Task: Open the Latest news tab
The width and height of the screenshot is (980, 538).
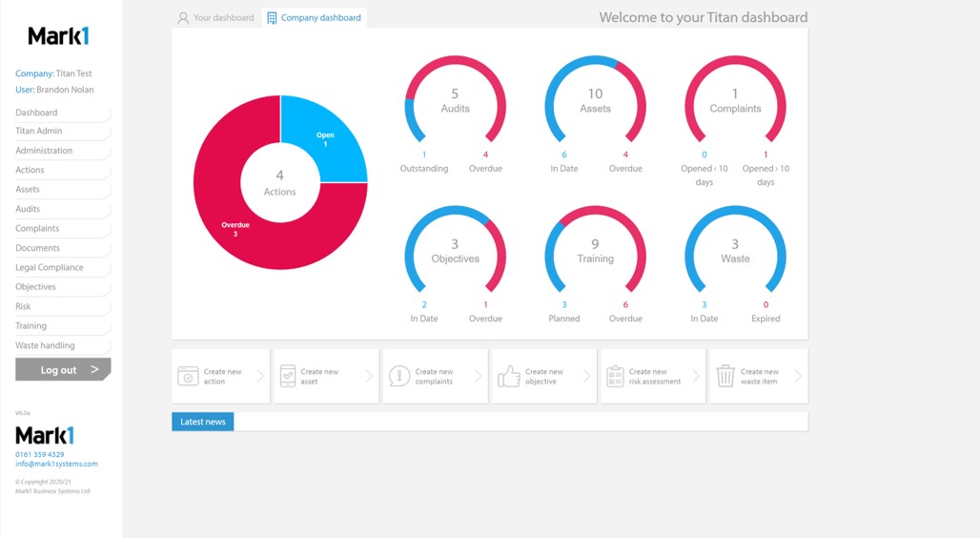Action: pos(203,422)
